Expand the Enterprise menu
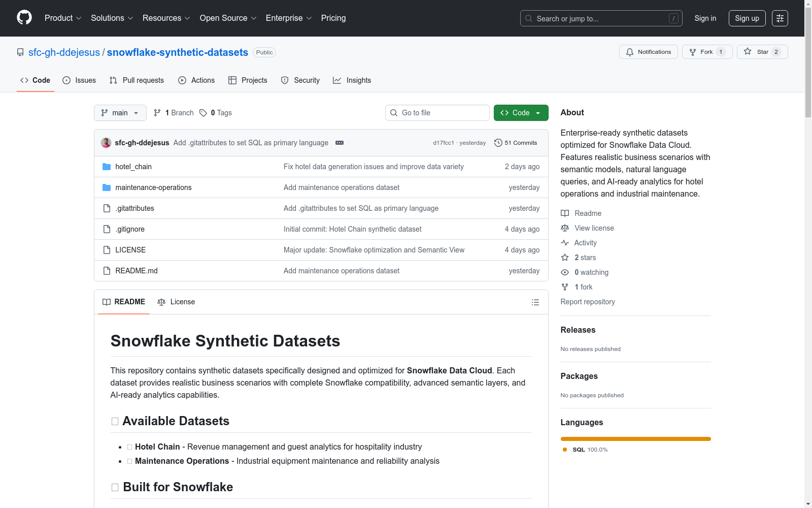 pos(289,18)
